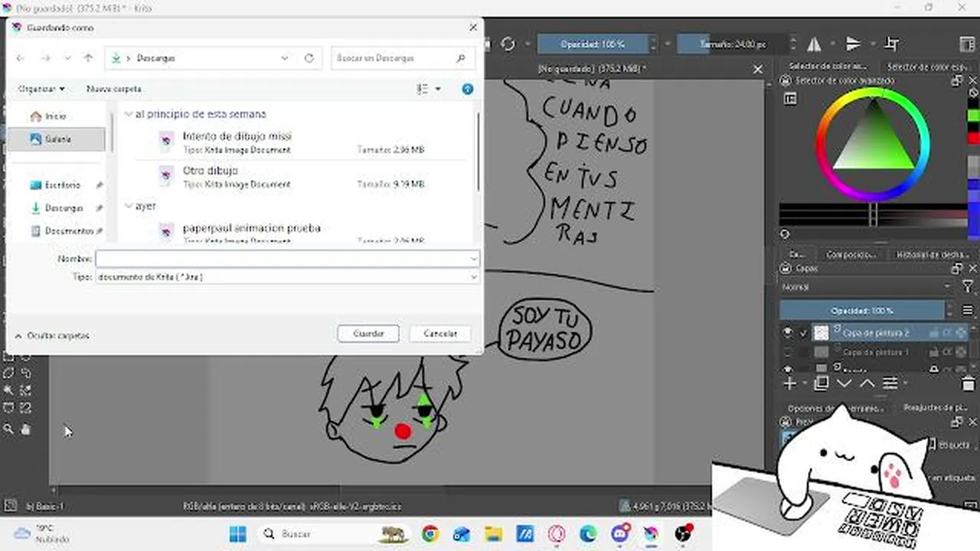The height and width of the screenshot is (551, 980).
Task: Switch to the Selector de color específico tab
Action: (x=929, y=67)
